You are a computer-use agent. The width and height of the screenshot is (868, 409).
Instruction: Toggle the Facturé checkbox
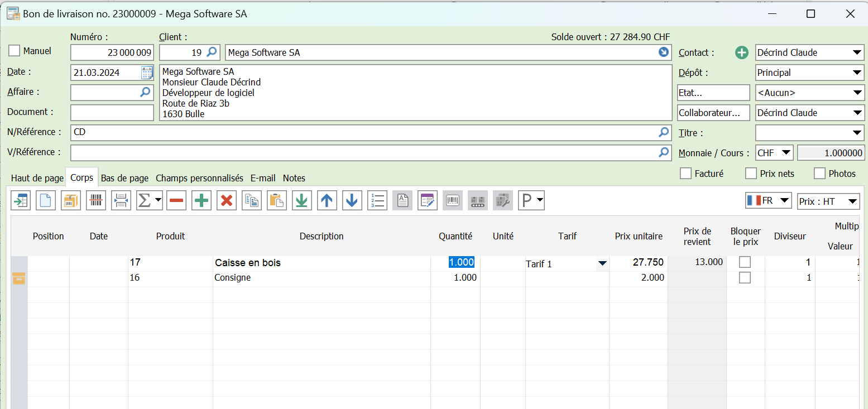click(686, 174)
